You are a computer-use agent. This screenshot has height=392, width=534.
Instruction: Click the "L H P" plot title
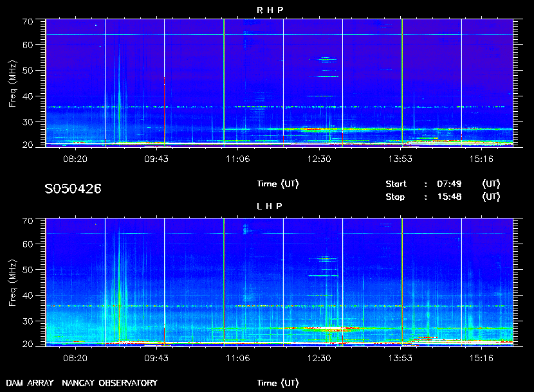click(x=270, y=206)
